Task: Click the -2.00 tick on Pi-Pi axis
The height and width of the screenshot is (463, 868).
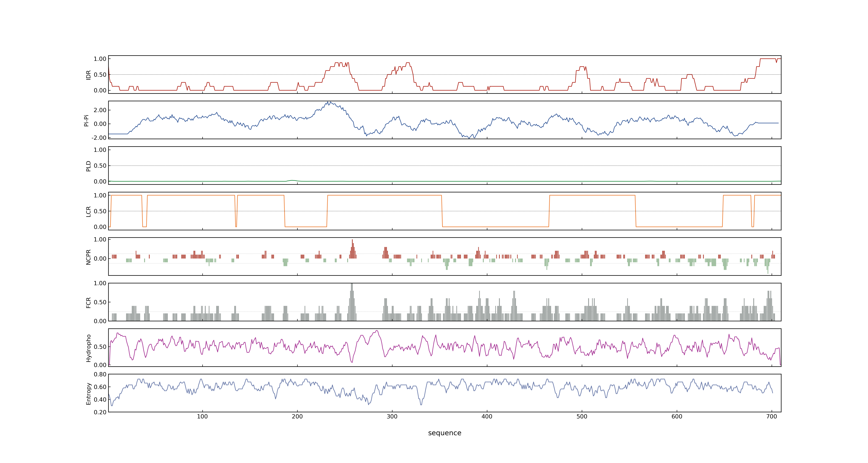Action: coord(99,138)
